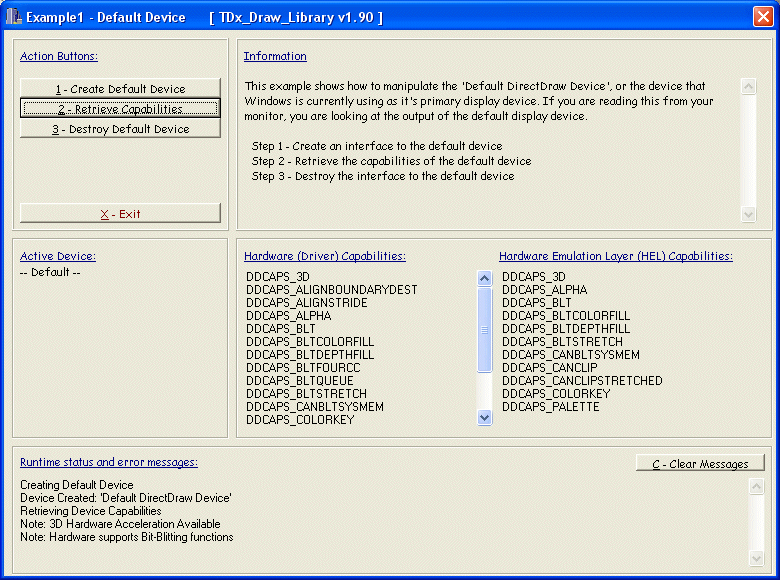Click the runtime messages scroll up arrow
Screen dimensions: 780x580
[757, 486]
